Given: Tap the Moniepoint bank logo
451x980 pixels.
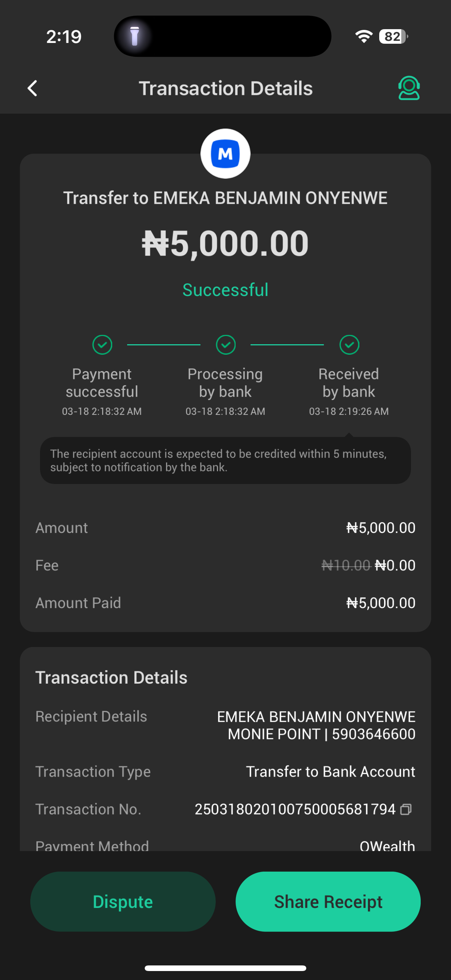Looking at the screenshot, I should pyautogui.click(x=225, y=154).
